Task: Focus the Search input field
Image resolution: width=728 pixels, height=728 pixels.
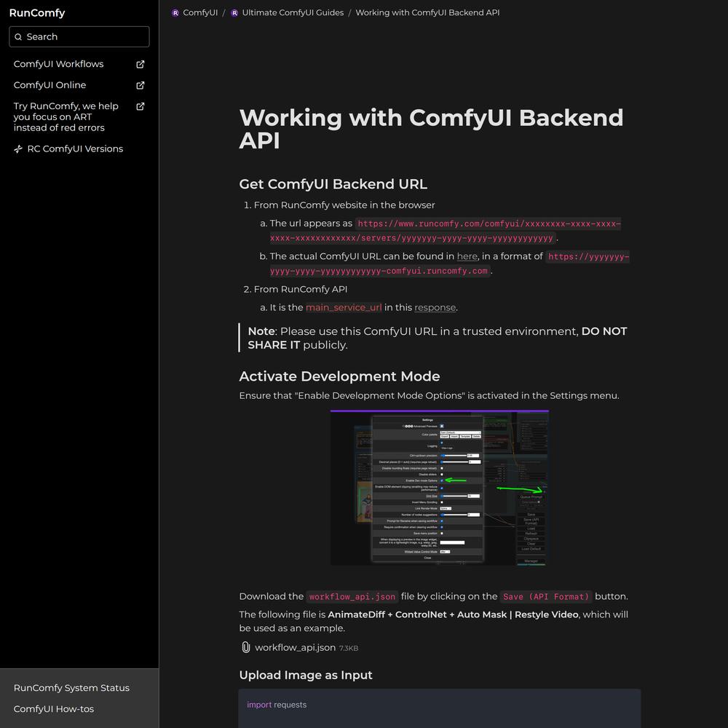Action: [79, 36]
